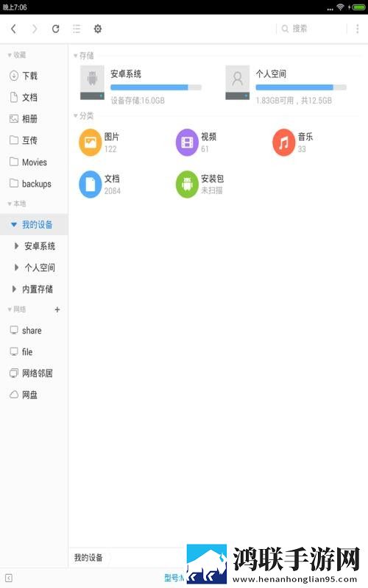Collapse the 存储 storage section
Viewport: 368px width, 588px height.
[x=76, y=56]
